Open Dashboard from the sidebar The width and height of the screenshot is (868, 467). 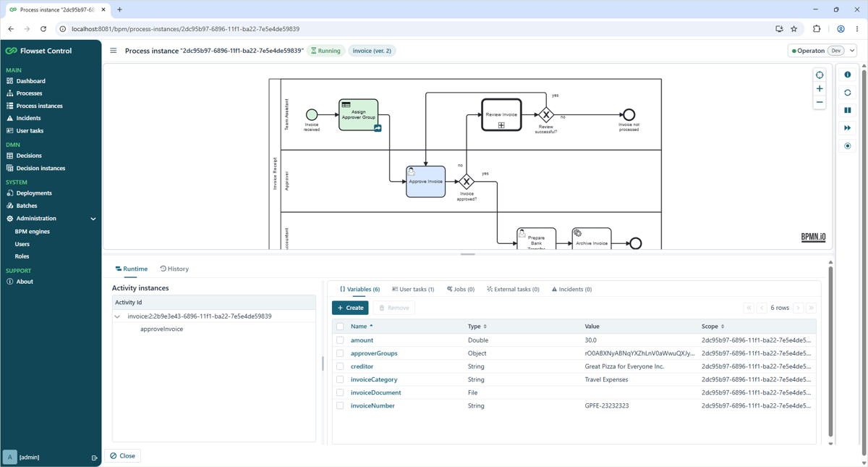click(30, 81)
